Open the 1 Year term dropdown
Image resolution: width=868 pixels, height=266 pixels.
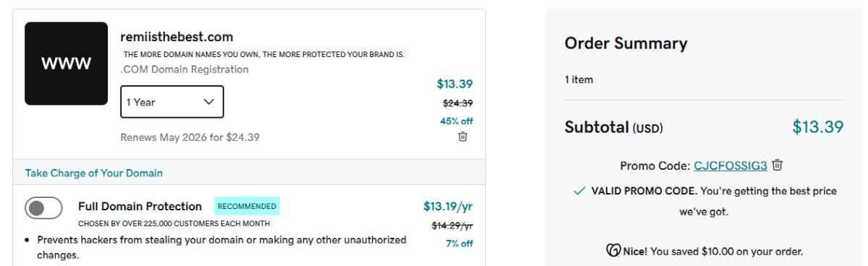click(x=172, y=102)
